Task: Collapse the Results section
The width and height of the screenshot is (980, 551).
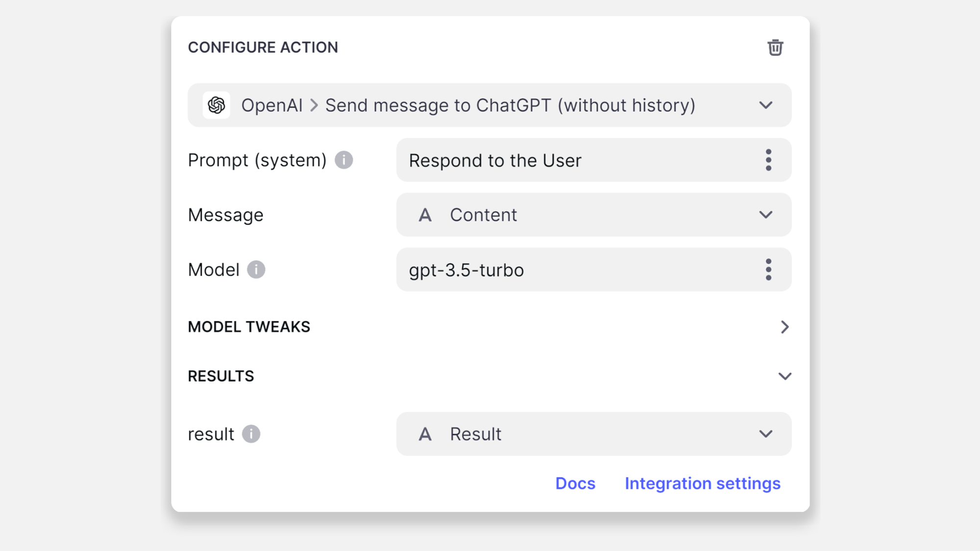Action: tap(784, 376)
